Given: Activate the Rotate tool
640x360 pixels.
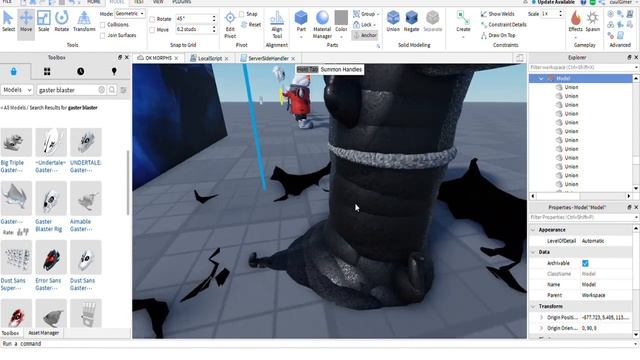Looking at the screenshot, I should (x=62, y=22).
